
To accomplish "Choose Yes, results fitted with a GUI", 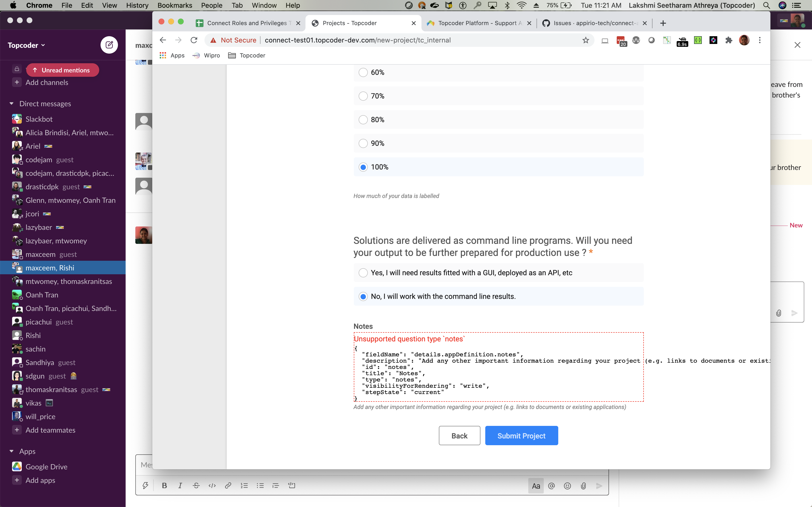I will click(363, 273).
